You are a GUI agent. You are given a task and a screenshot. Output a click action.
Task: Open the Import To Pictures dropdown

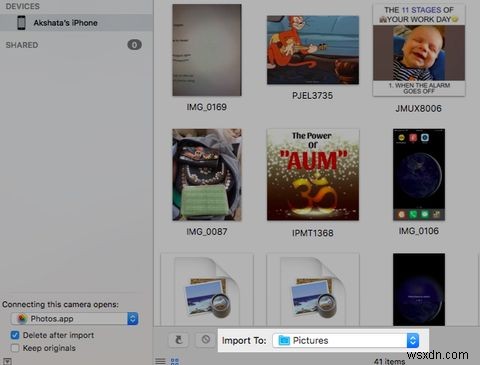pyautogui.click(x=346, y=340)
